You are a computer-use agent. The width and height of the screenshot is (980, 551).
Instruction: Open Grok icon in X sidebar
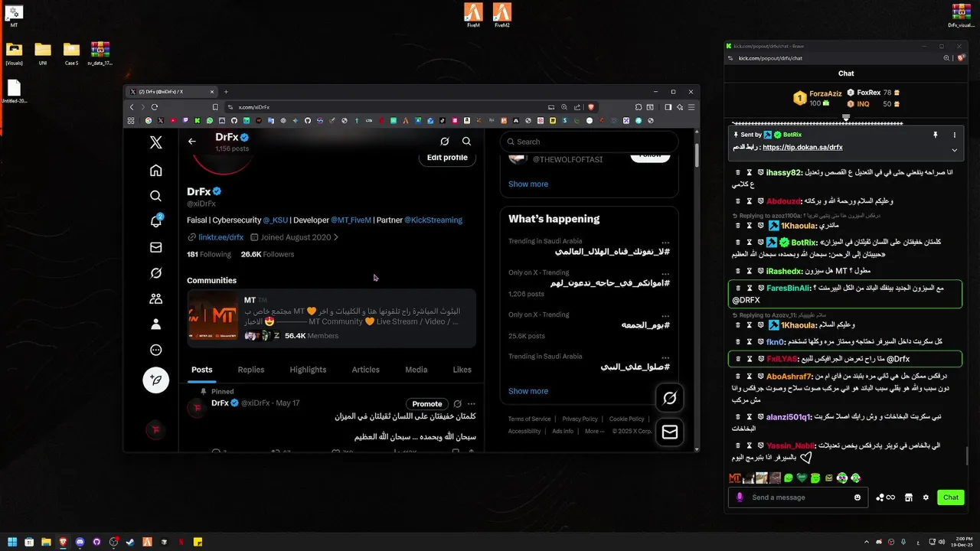156,273
